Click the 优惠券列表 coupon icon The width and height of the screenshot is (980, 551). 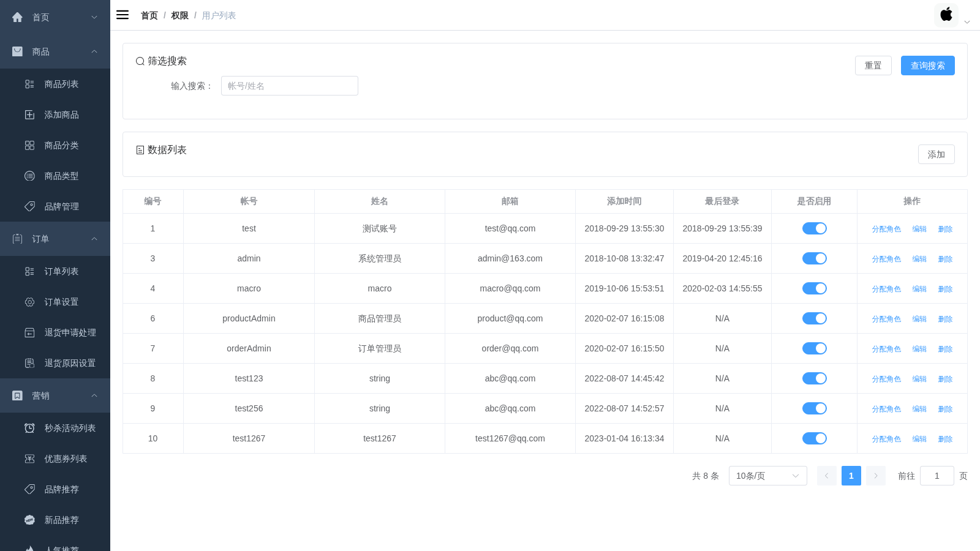click(x=29, y=459)
